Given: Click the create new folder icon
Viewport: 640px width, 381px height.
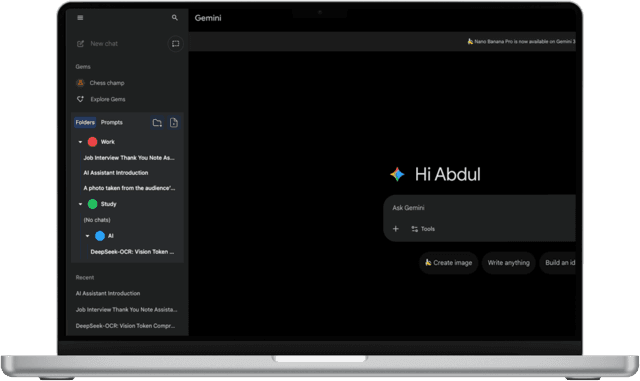Looking at the screenshot, I should [x=157, y=123].
